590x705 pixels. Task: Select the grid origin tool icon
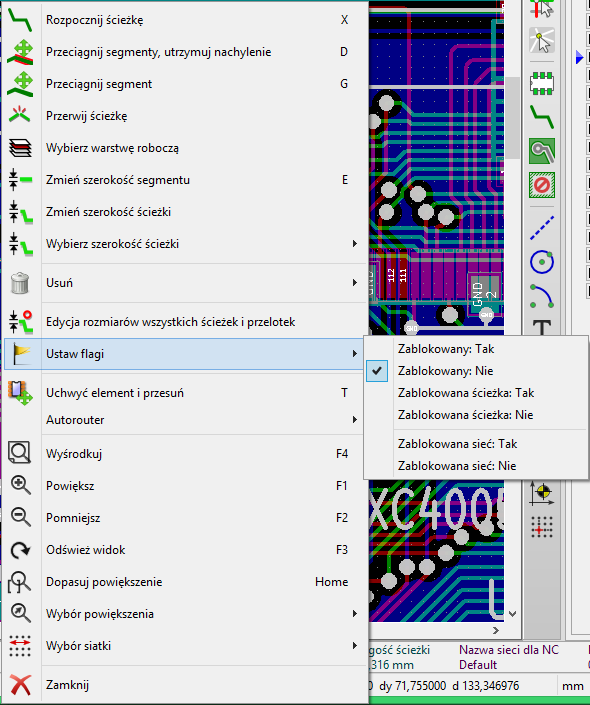click(x=541, y=527)
